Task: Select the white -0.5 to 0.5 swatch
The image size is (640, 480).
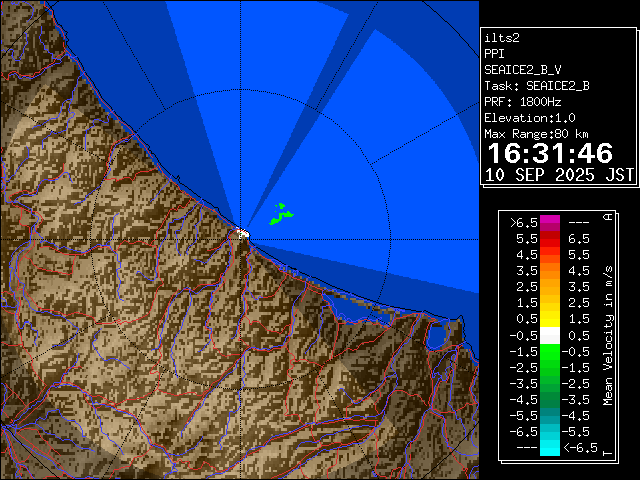Action: 549,335
